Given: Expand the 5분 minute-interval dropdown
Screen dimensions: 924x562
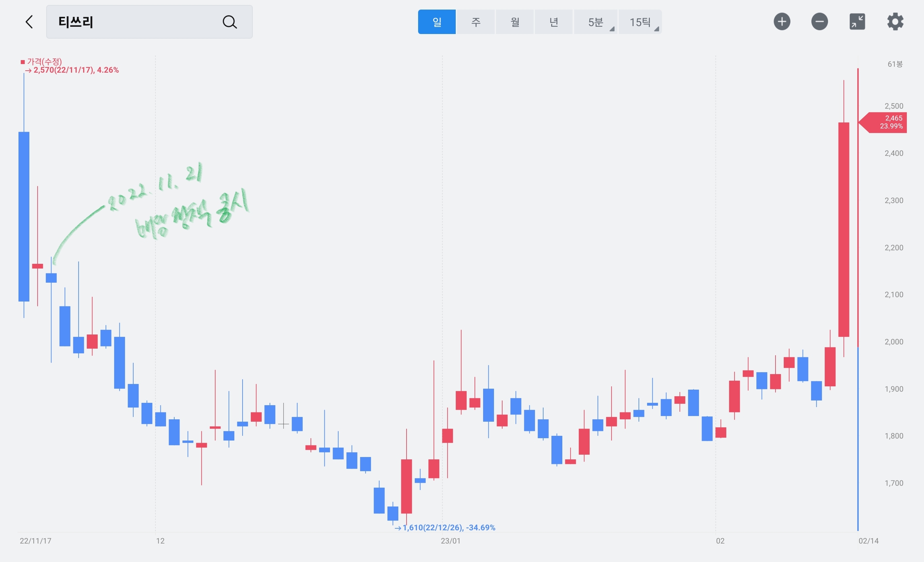Looking at the screenshot, I should [596, 22].
